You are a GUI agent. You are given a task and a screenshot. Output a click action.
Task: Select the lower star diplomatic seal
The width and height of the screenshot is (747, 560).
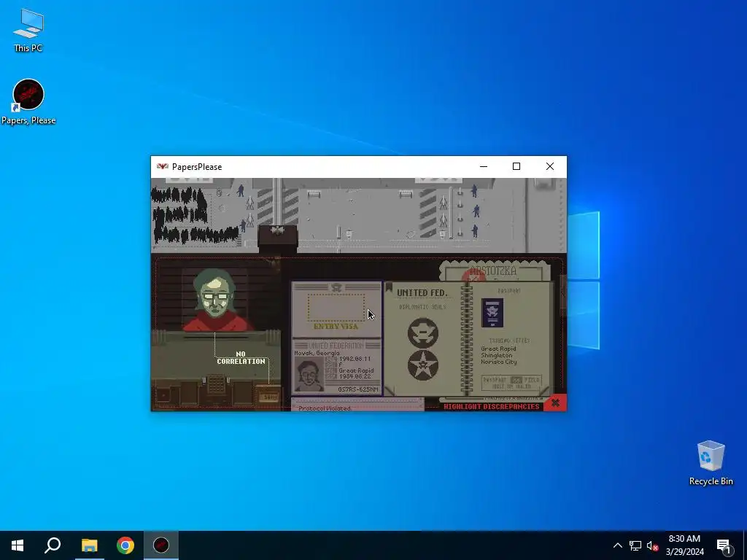point(422,365)
